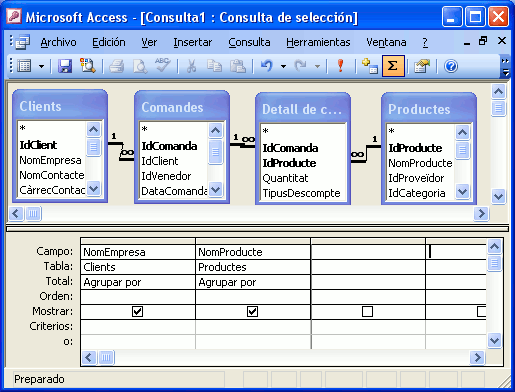
Task: Click the NomEmpresa Campo cell
Action: (x=138, y=252)
